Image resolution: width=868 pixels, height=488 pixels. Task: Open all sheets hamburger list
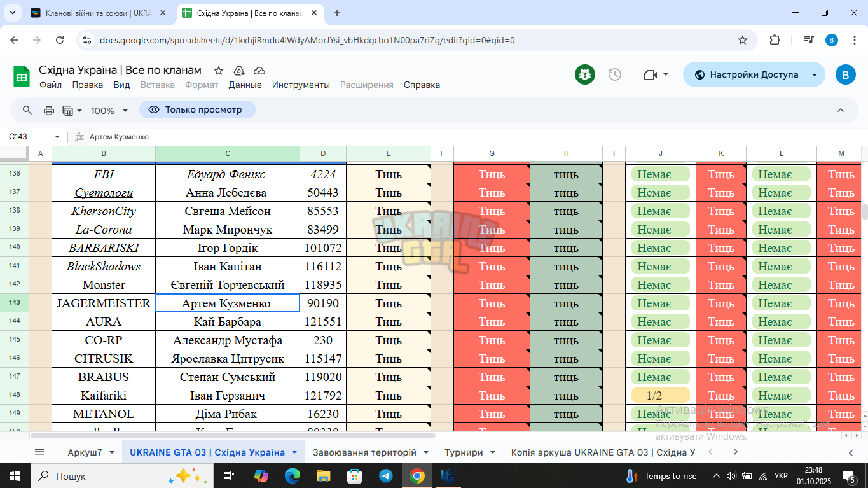(x=39, y=452)
